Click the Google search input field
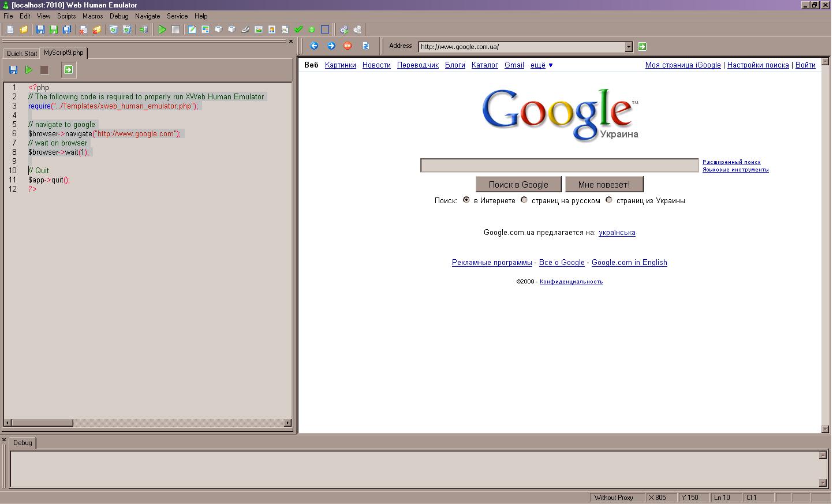The image size is (833, 504). point(559,166)
